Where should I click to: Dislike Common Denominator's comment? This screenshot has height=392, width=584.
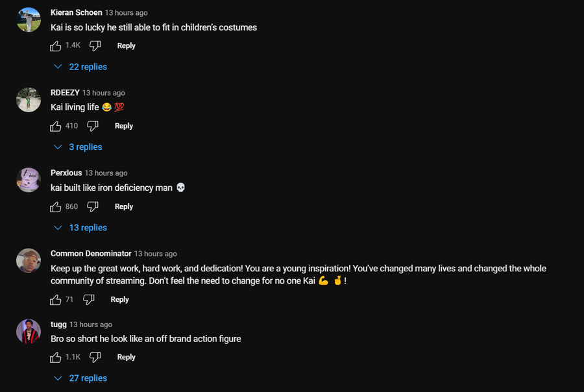click(x=89, y=299)
